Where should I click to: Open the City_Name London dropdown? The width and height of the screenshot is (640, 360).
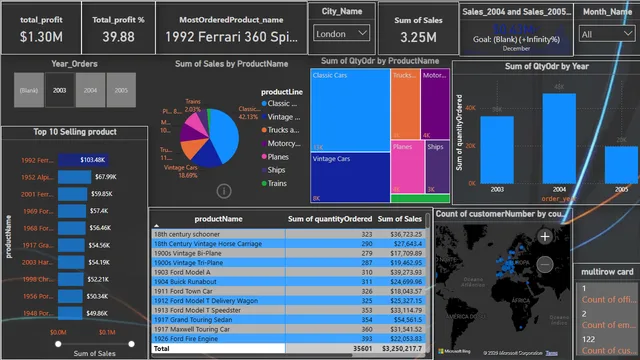pos(341,33)
